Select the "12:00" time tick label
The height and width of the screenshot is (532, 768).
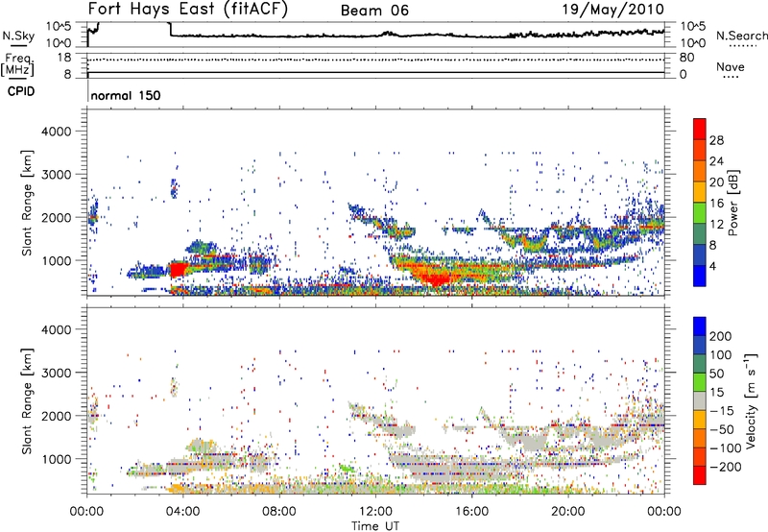pyautogui.click(x=375, y=512)
